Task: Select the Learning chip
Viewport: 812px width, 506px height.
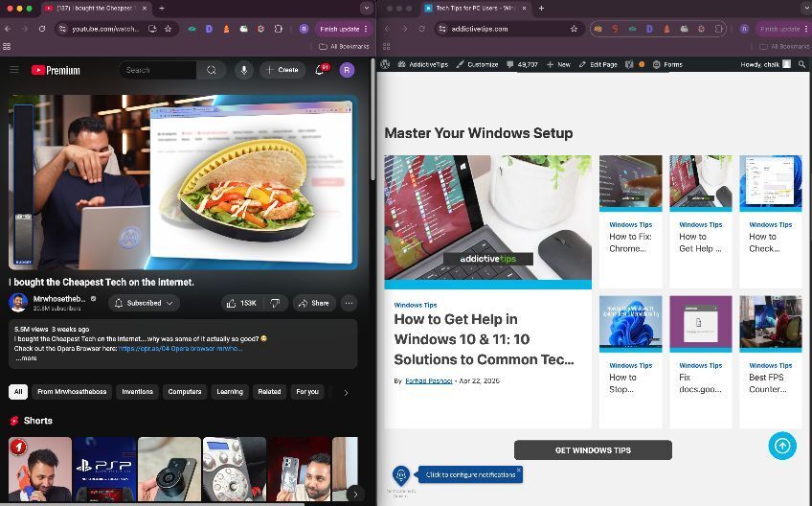Action: [x=230, y=391]
